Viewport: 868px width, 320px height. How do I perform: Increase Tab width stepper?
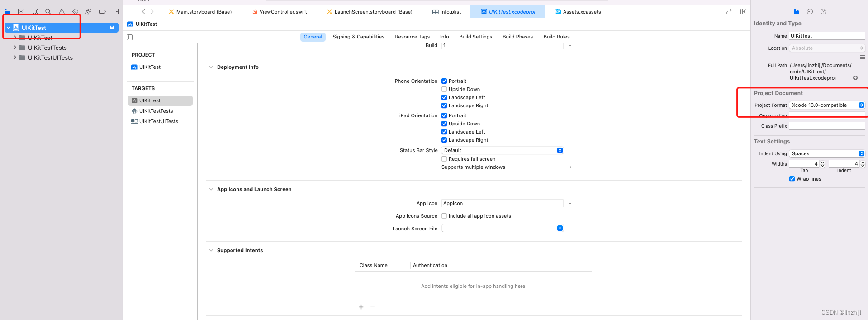click(822, 162)
